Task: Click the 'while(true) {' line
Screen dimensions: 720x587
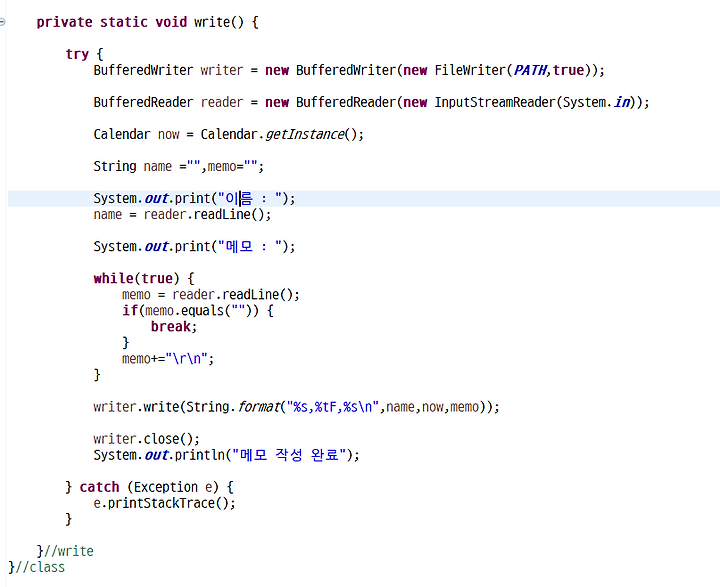Action: click(x=144, y=278)
